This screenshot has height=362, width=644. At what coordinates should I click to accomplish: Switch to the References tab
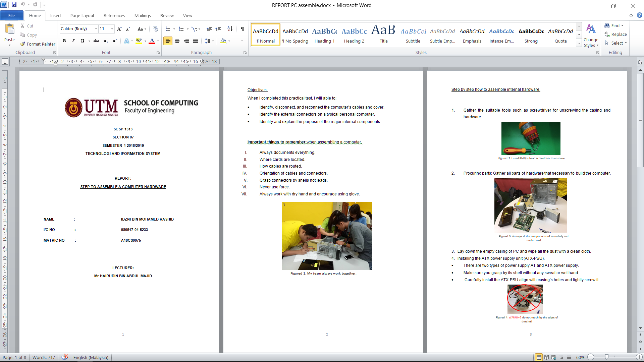point(114,15)
